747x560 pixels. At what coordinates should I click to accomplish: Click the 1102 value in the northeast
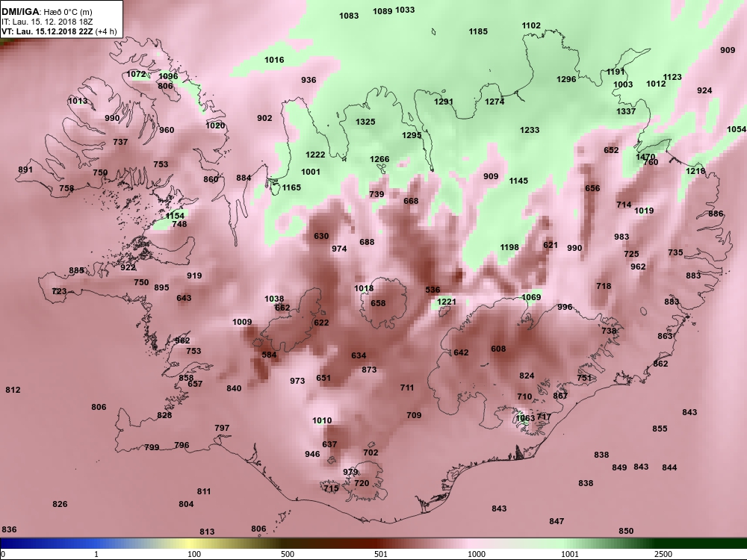531,25
